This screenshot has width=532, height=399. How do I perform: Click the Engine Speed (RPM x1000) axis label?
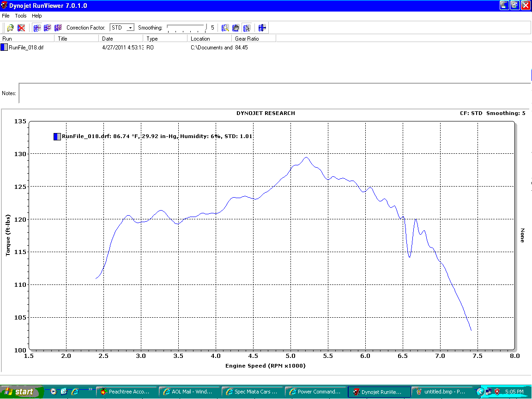click(266, 366)
